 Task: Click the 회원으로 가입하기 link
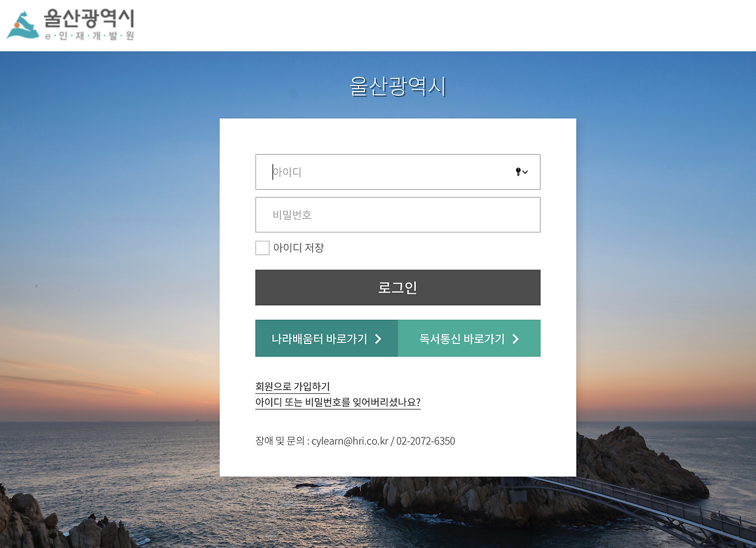tap(292, 386)
